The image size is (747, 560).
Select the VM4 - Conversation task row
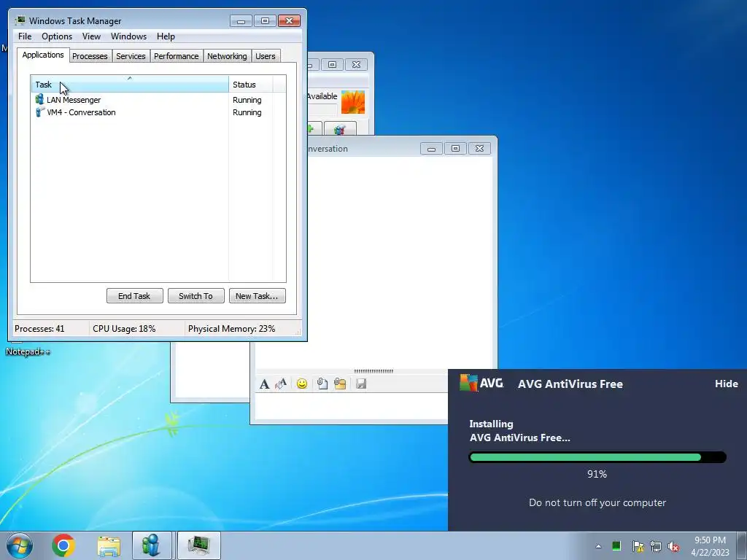pyautogui.click(x=158, y=112)
